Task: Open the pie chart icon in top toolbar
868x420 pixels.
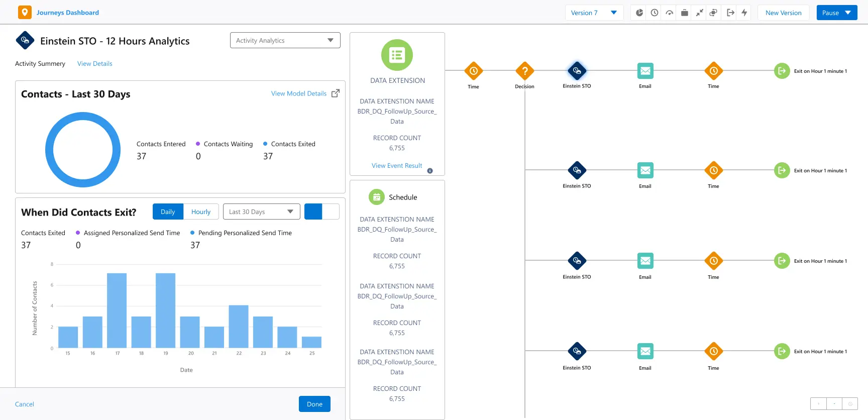Action: pyautogui.click(x=639, y=13)
